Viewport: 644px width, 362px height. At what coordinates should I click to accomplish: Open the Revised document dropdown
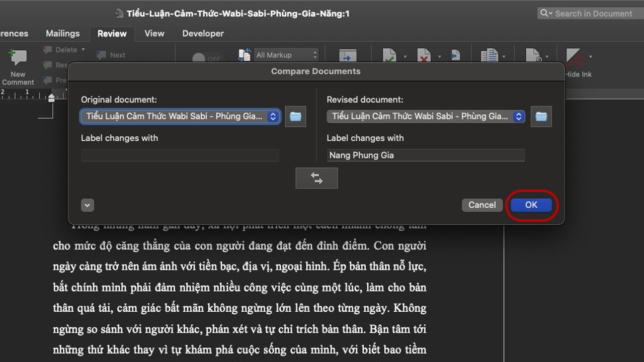(426, 117)
